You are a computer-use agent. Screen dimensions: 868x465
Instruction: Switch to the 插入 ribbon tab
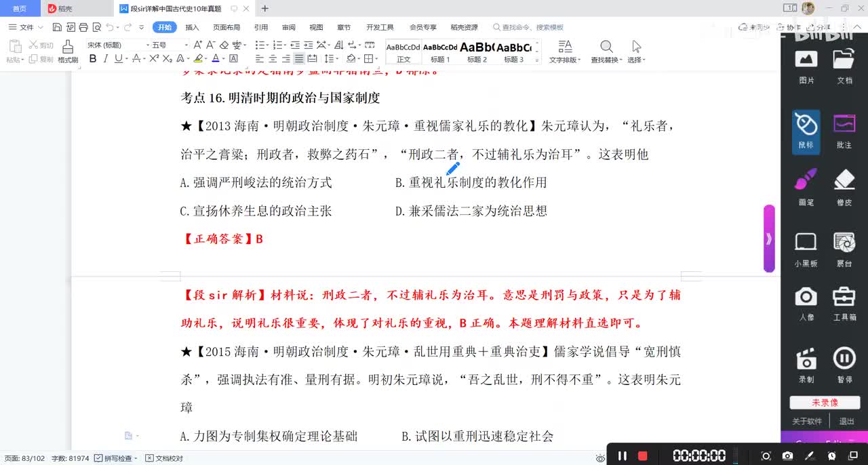tap(192, 28)
